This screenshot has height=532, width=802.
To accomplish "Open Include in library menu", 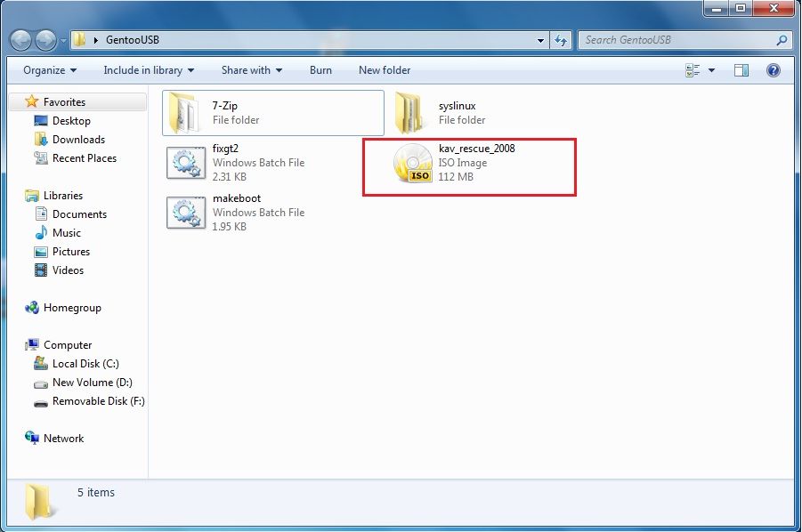I will point(149,70).
